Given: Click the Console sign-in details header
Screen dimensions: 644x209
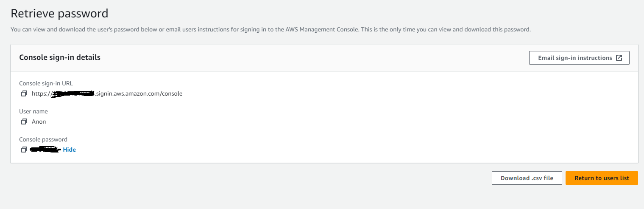Looking at the screenshot, I should click(x=60, y=57).
